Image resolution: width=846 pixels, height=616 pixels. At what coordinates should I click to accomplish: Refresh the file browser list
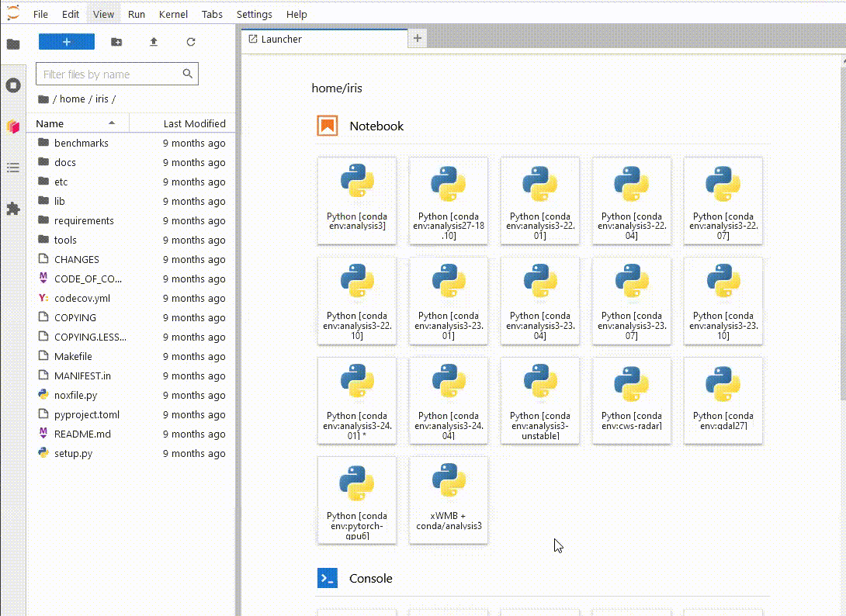point(191,42)
